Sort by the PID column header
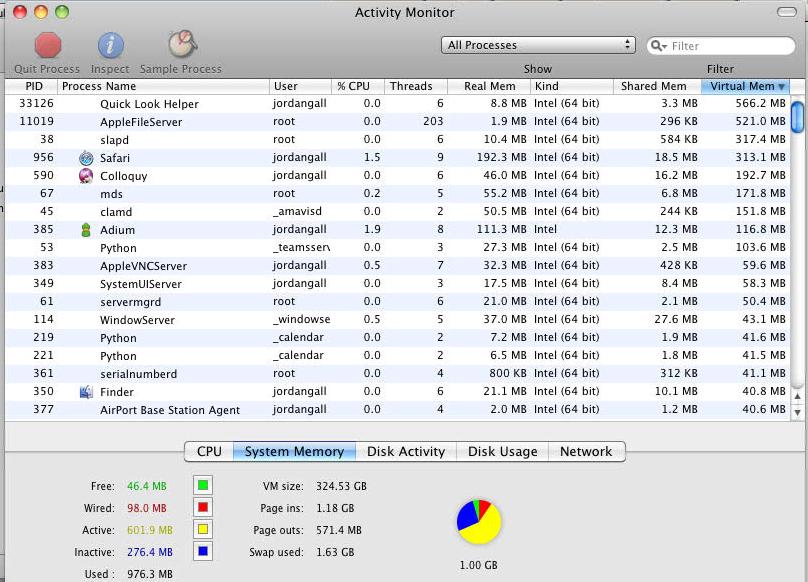This screenshot has width=808, height=582. pyautogui.click(x=31, y=86)
